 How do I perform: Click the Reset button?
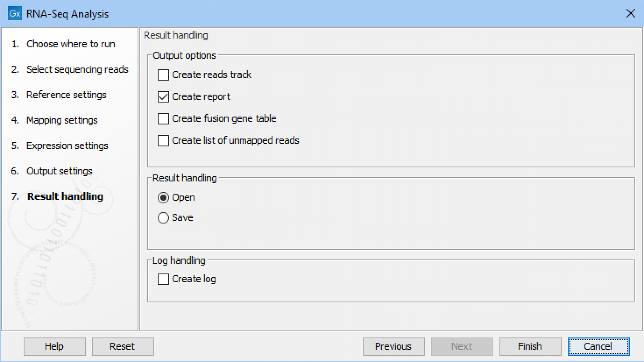click(x=123, y=347)
